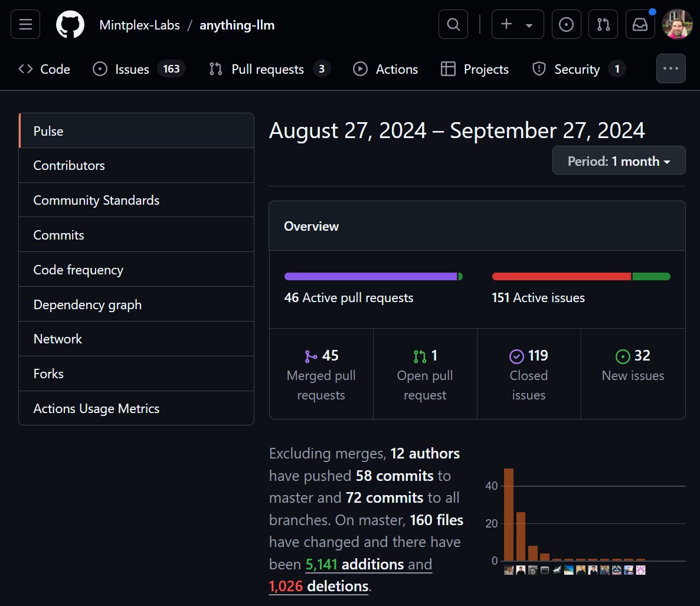Screen dimensions: 700x606
Task: Click the 160 files text
Action: pyautogui.click(x=437, y=520)
